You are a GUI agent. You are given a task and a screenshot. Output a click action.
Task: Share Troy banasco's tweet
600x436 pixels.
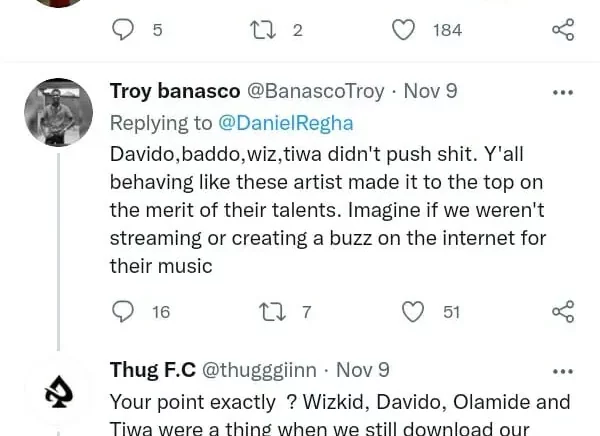[x=563, y=312]
